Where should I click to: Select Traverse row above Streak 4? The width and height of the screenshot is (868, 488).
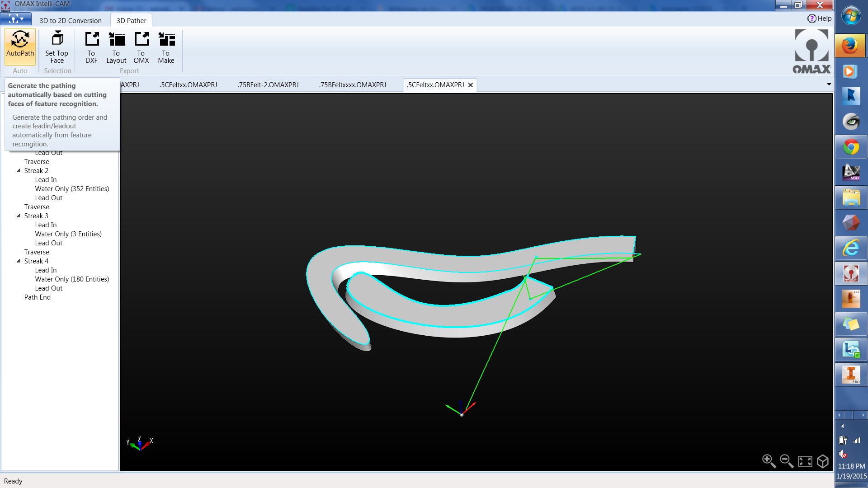tap(37, 252)
